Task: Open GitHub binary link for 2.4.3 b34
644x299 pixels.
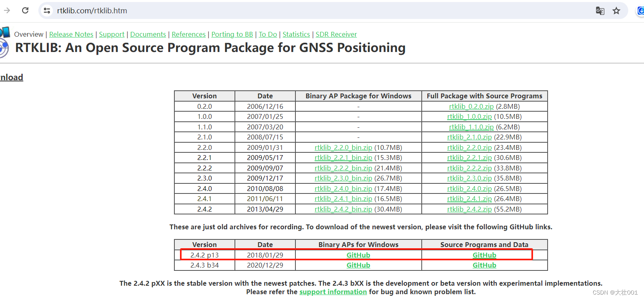Action: coord(358,265)
